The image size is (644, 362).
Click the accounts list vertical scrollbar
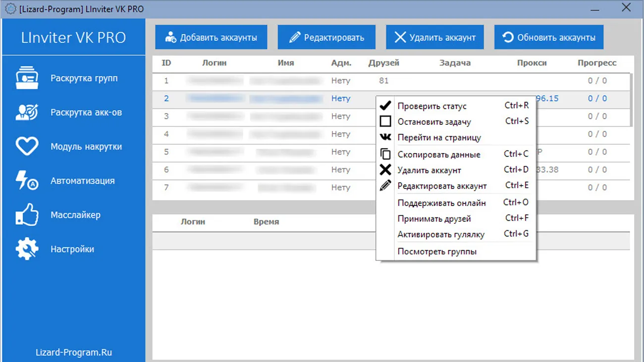[631, 99]
